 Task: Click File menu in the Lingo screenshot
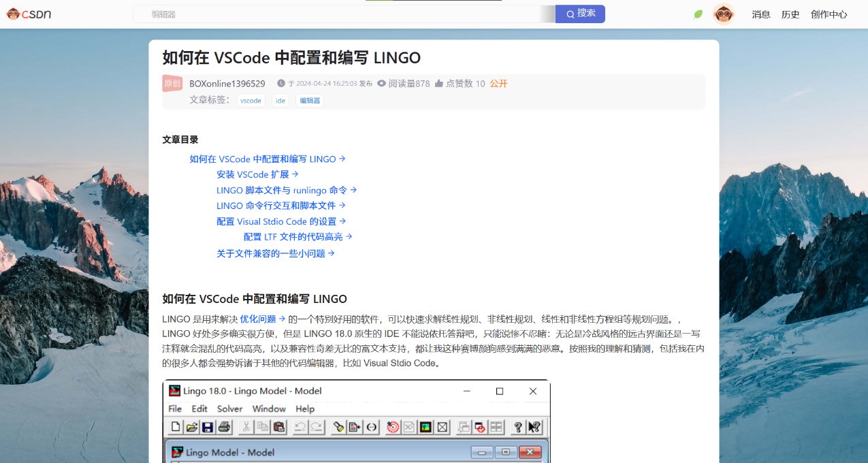[175, 409]
